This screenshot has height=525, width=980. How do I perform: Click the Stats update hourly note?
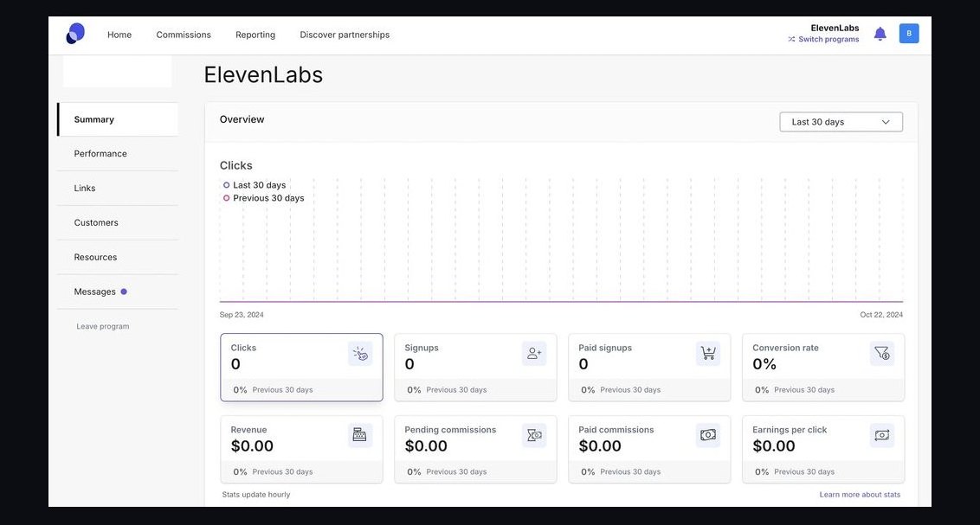[256, 495]
